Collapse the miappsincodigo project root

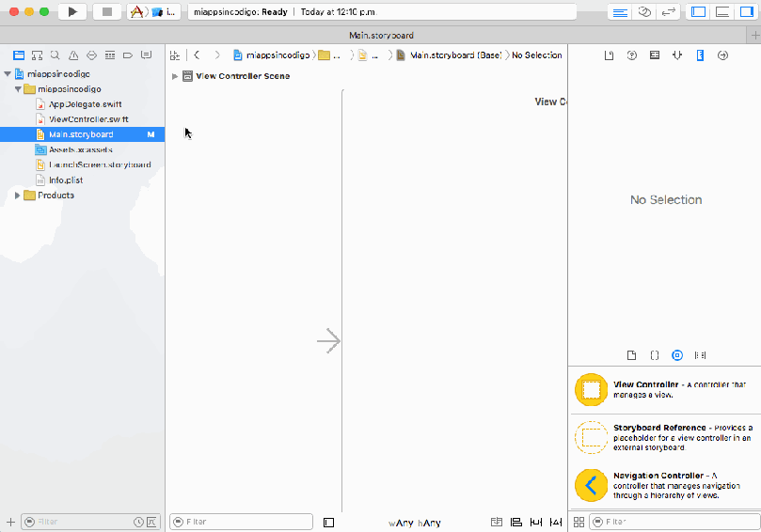click(x=8, y=73)
